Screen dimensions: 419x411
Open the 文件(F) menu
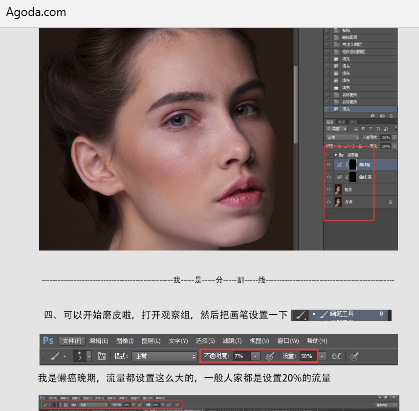[72, 341]
